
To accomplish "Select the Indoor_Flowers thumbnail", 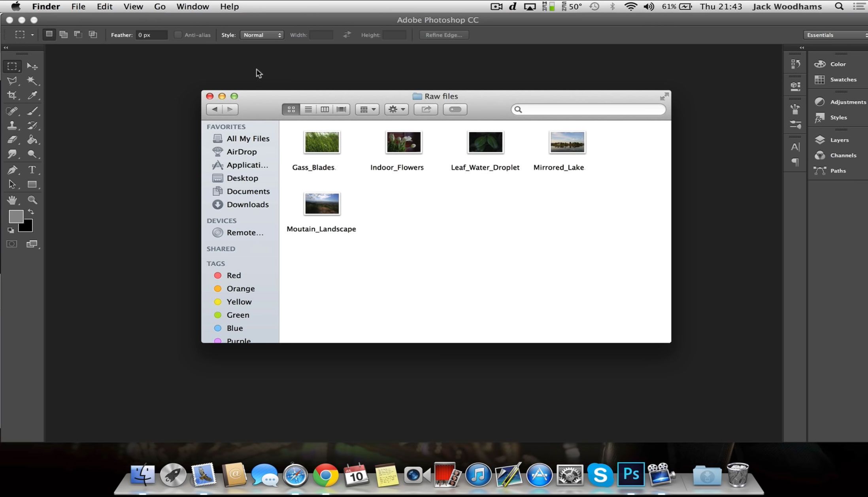I will (403, 142).
